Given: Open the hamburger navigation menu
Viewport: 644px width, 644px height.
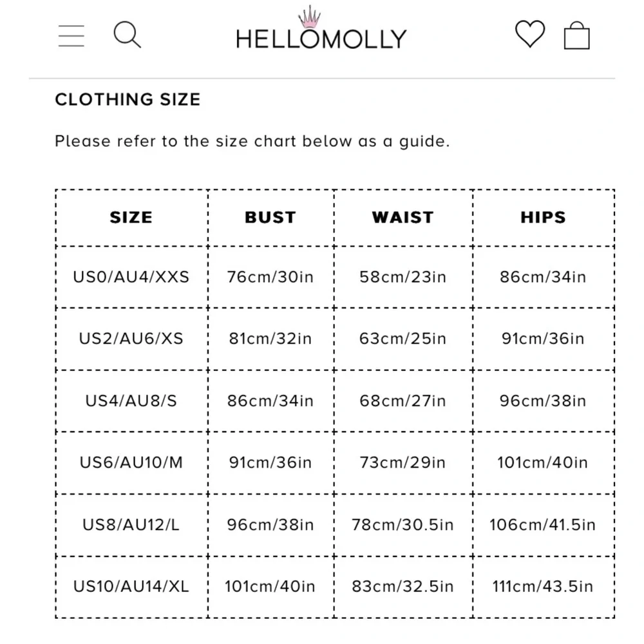Looking at the screenshot, I should click(71, 35).
